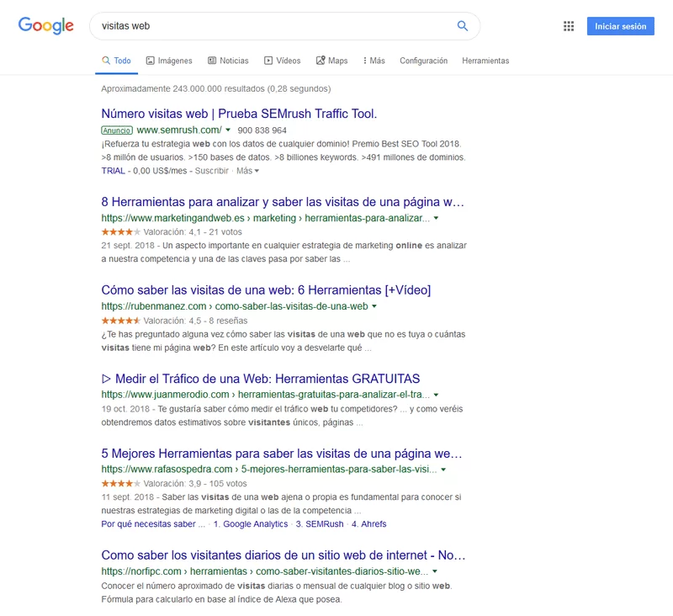Click the star rating for rubenmanez result
This screenshot has width=673, height=616.
coord(120,321)
